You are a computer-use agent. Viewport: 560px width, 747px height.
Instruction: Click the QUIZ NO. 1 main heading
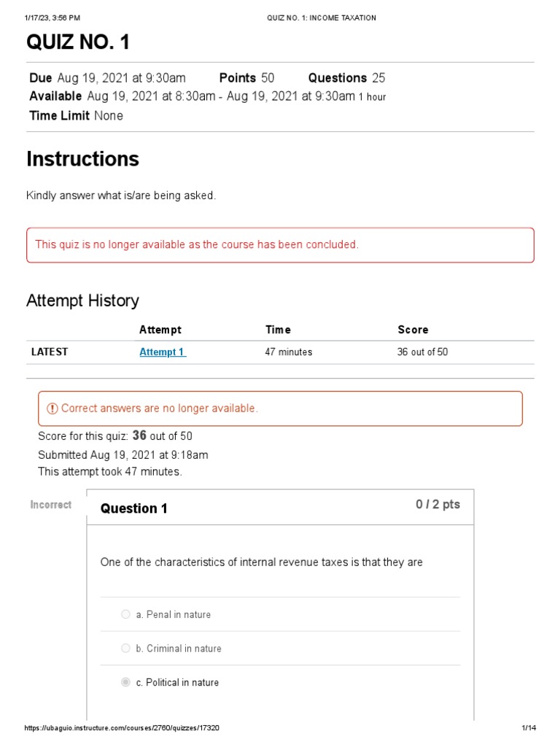pos(78,43)
